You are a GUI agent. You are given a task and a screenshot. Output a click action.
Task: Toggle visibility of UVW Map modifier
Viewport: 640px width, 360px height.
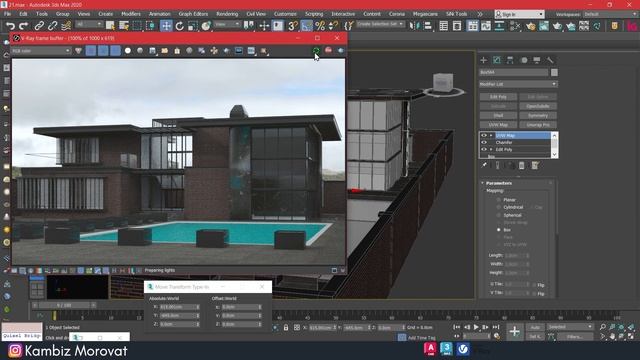(484, 136)
